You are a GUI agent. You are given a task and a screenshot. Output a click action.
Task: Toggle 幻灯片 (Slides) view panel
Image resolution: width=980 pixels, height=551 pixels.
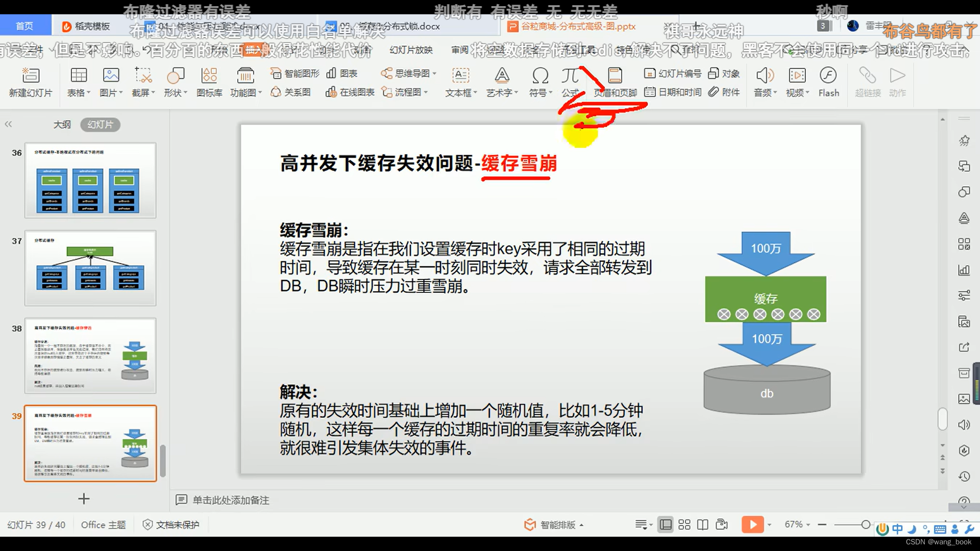[100, 124]
